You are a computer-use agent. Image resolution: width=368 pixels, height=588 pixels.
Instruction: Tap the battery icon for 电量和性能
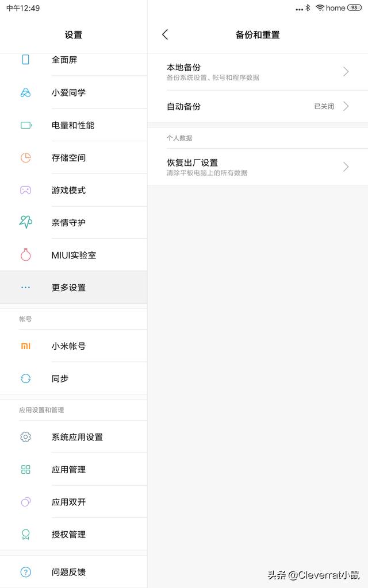pos(26,125)
